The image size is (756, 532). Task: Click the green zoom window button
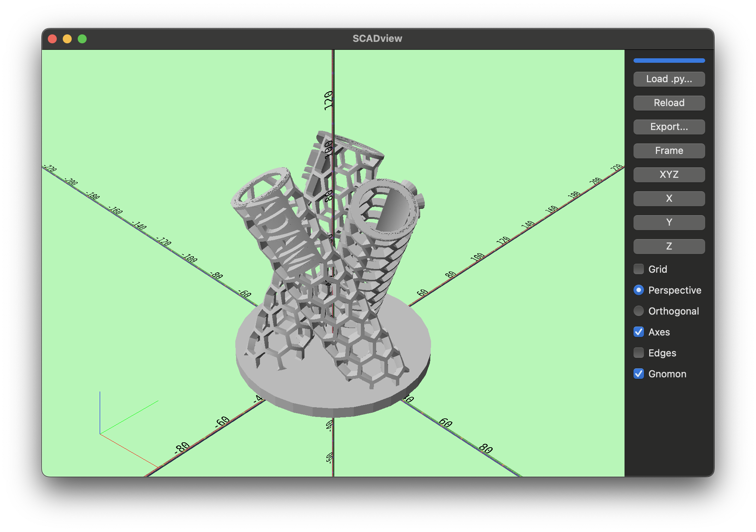pyautogui.click(x=82, y=39)
